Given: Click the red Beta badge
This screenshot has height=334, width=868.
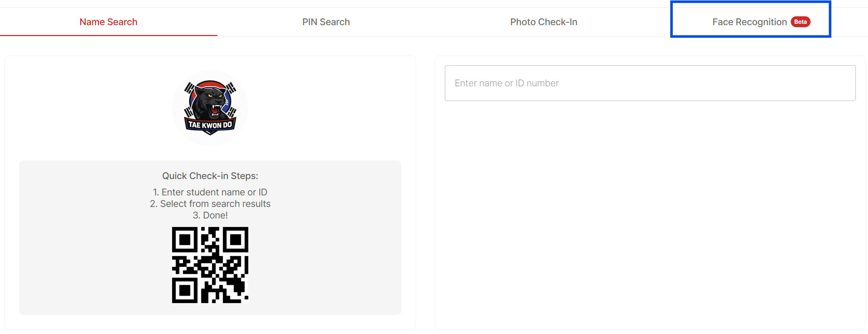Looking at the screenshot, I should coord(800,22).
